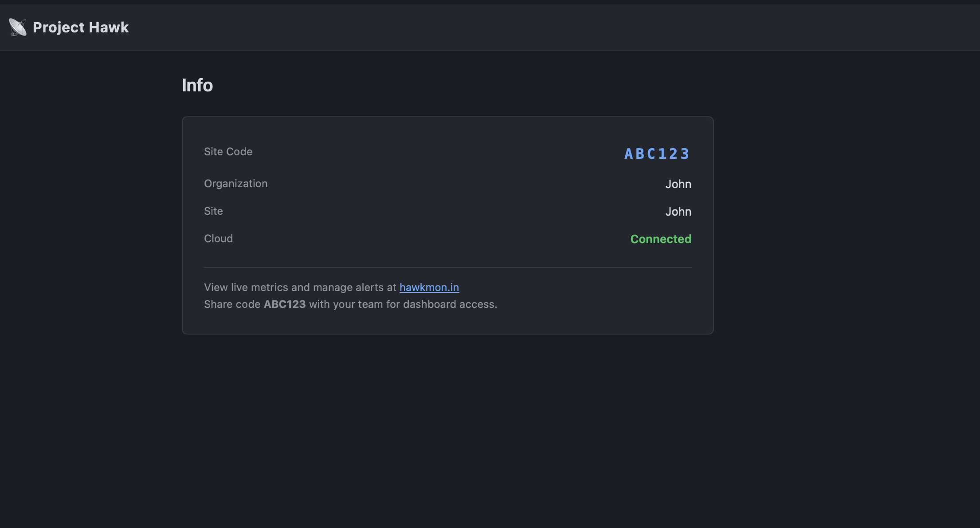
Task: Click empty area of top header bar
Action: (532, 28)
